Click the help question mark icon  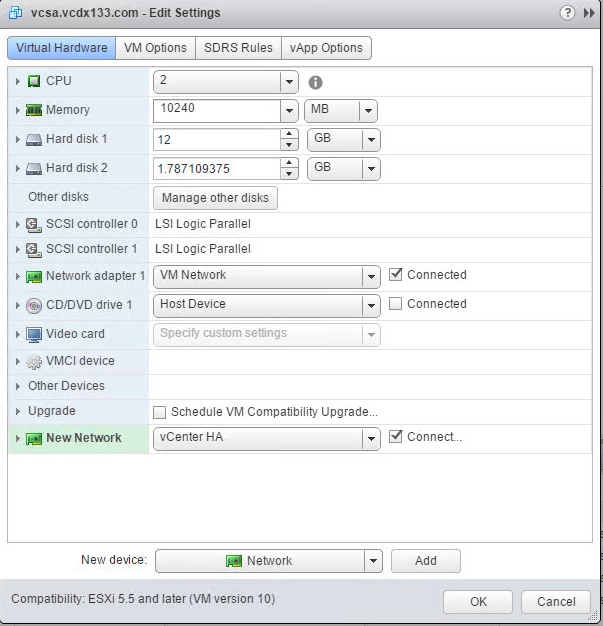[567, 13]
